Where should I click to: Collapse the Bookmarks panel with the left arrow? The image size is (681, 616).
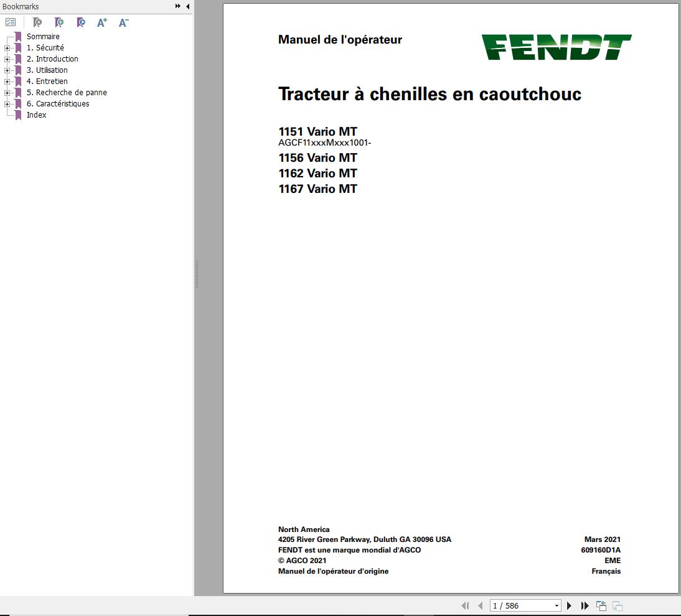[x=187, y=6]
